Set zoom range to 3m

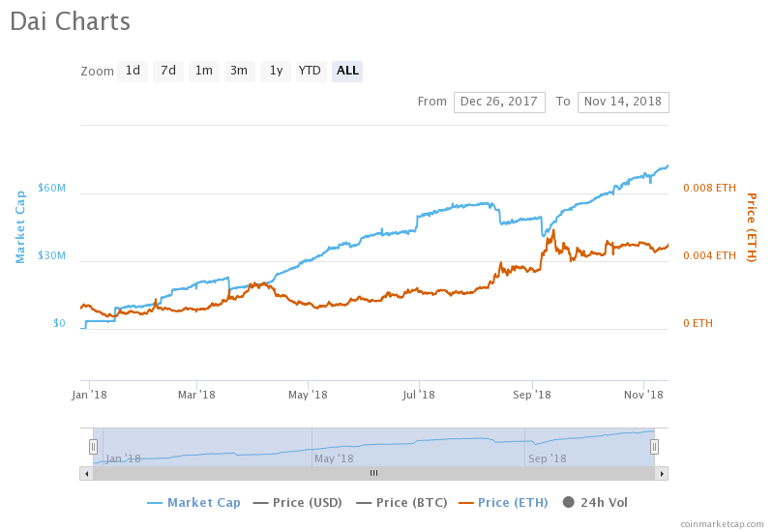coord(239,71)
